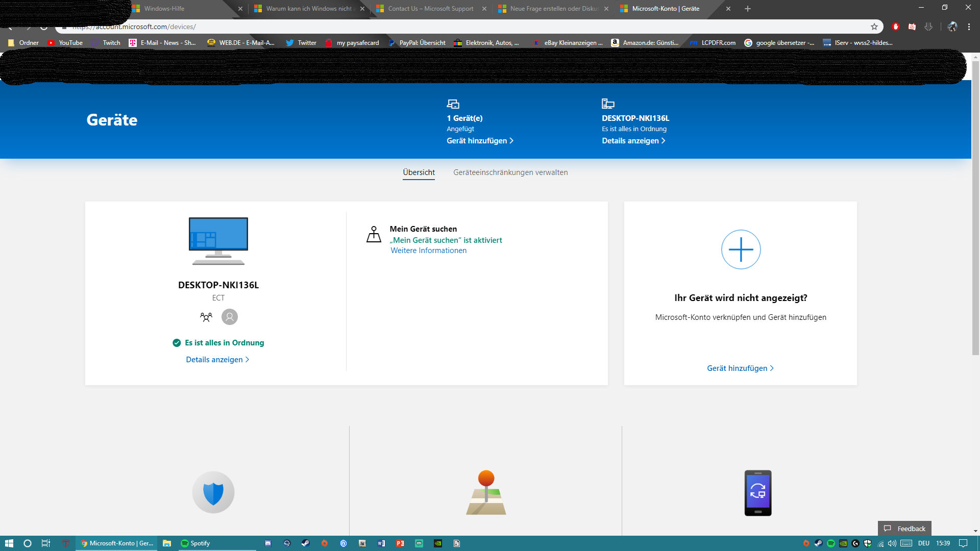Screen dimensions: 980x551
Task: Select the 'Geräteinschränkungen verwalten' tab
Action: pos(510,171)
